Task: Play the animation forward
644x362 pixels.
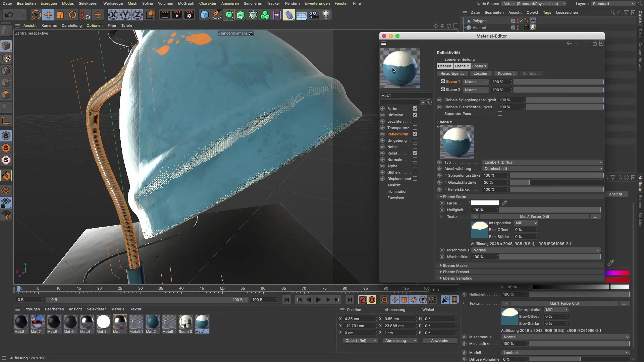Action: [x=318, y=300]
